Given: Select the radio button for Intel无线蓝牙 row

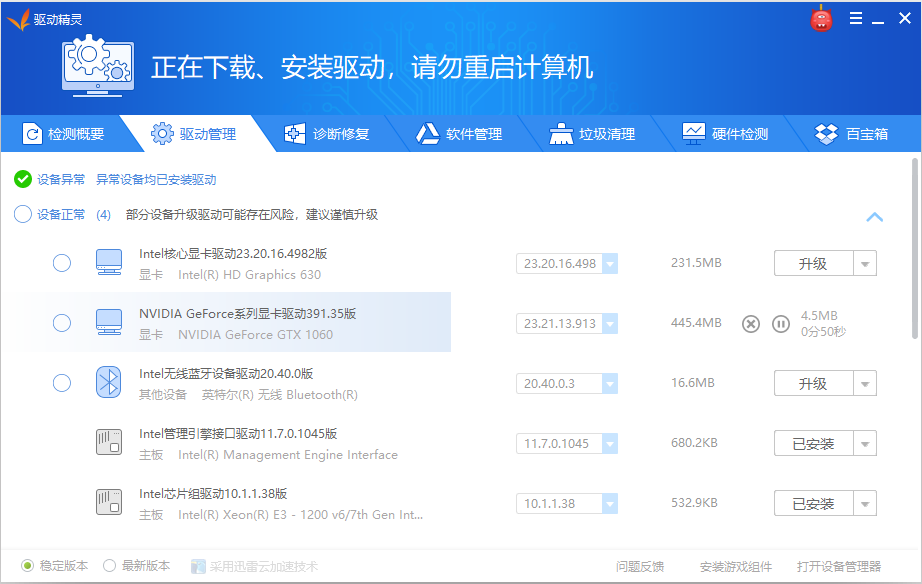Looking at the screenshot, I should click(x=61, y=383).
